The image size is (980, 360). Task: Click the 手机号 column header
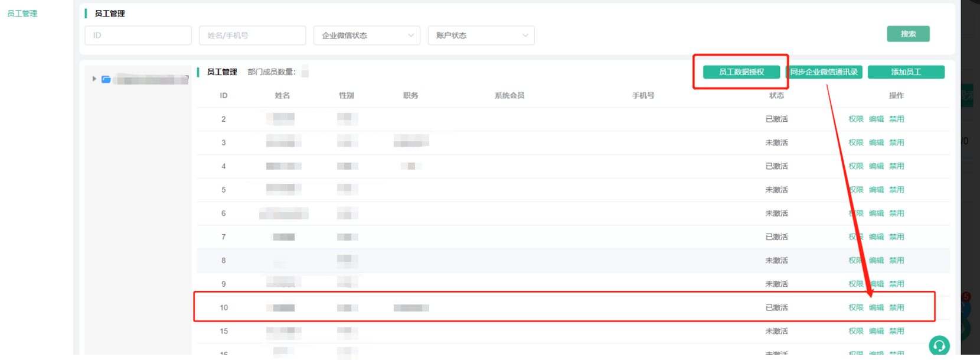[x=643, y=96]
